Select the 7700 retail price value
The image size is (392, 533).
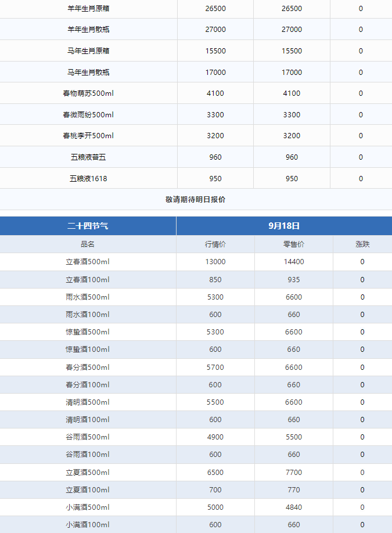(294, 473)
